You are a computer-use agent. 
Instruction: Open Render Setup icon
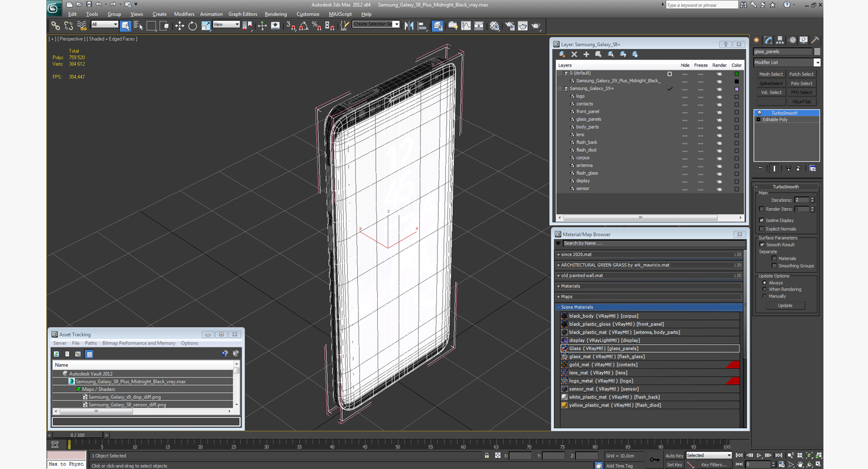[x=509, y=26]
